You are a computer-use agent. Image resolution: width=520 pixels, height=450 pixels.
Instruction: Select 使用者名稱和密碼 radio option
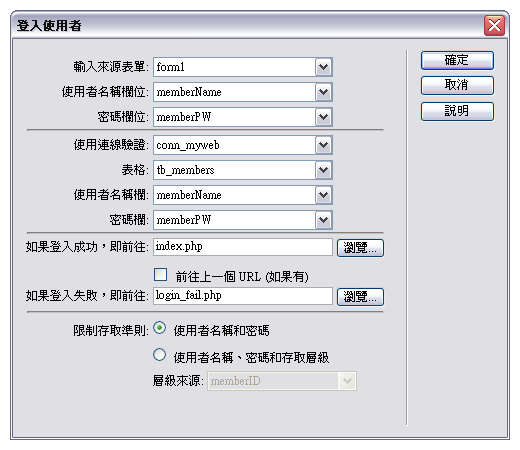click(x=159, y=328)
